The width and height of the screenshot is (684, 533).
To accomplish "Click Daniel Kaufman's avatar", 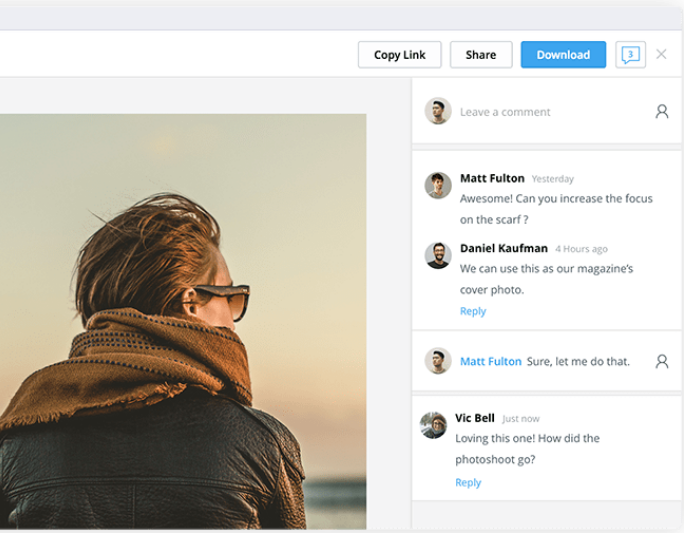I will click(x=438, y=255).
